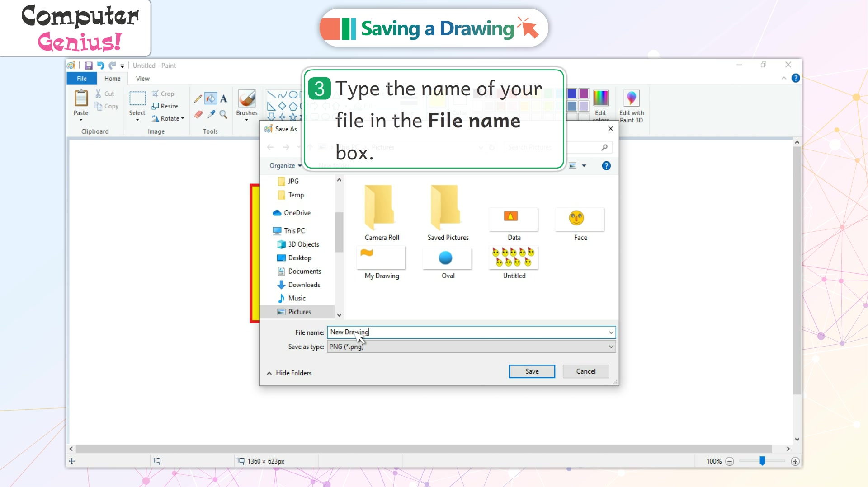Screen dimensions: 868x487
Task: Click the Select rectangle tool
Action: tap(137, 98)
